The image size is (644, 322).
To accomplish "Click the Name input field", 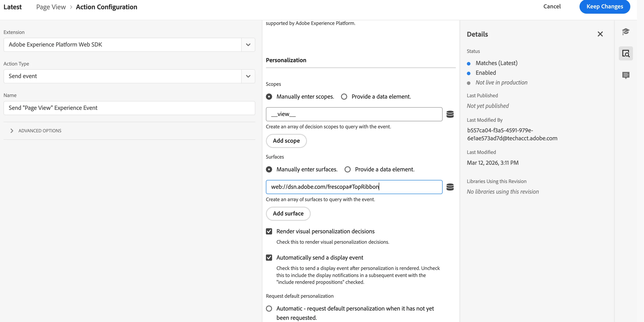I will tap(129, 108).
